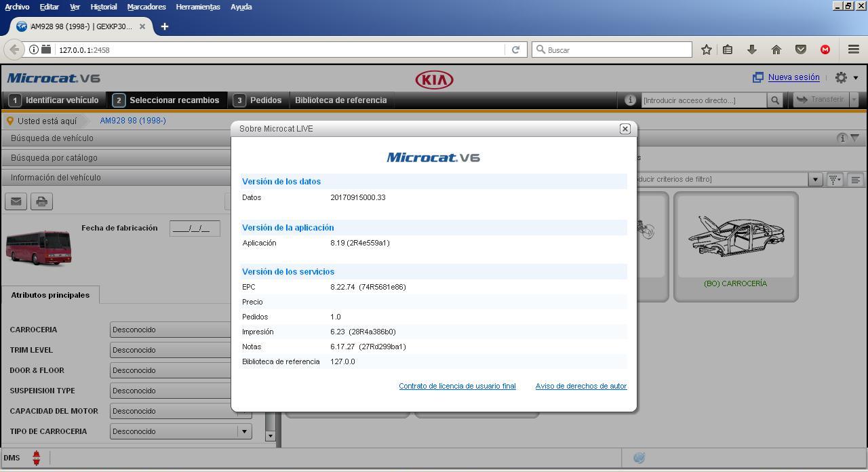The height and width of the screenshot is (472, 868).
Task: Click the email envelope icon
Action: click(16, 201)
